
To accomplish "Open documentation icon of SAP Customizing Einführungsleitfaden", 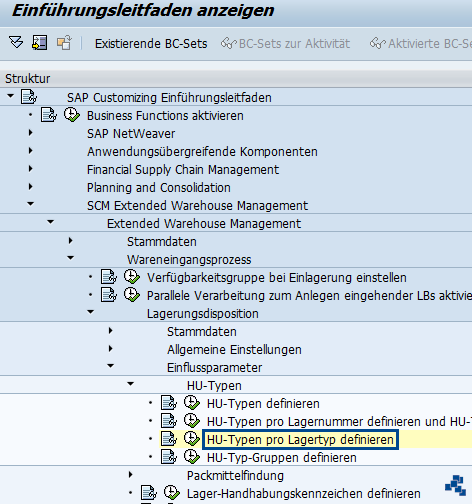I will [29, 97].
